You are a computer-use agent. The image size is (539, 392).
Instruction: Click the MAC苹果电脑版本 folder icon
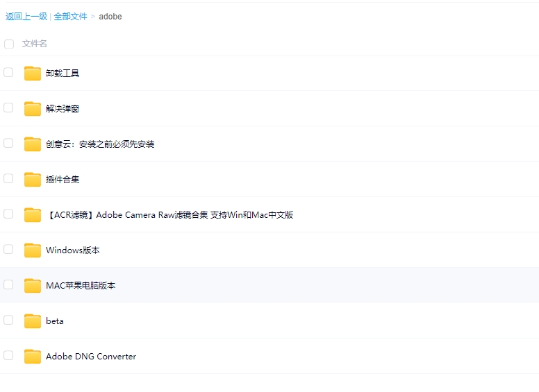coord(33,286)
